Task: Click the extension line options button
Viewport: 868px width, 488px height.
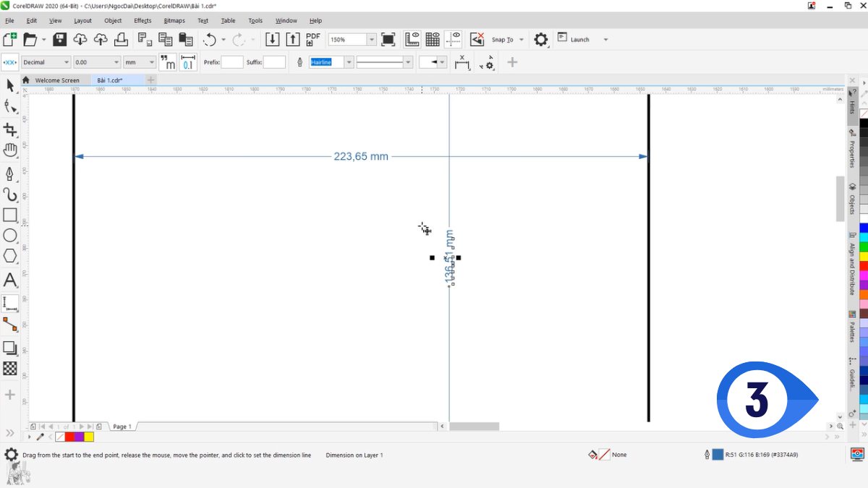Action: (x=486, y=62)
